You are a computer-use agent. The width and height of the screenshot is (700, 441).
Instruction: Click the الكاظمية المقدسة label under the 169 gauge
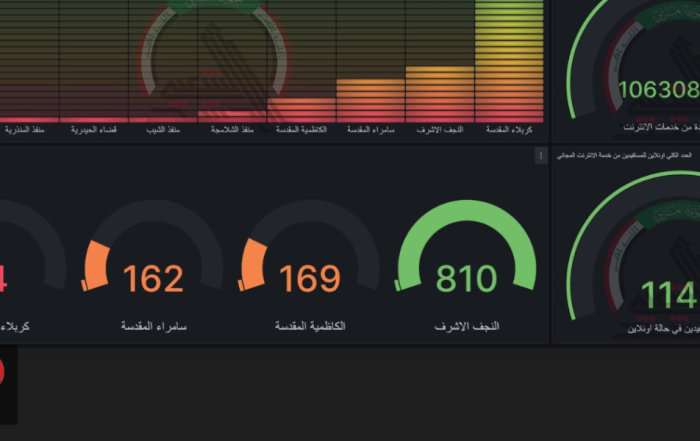coord(310,326)
